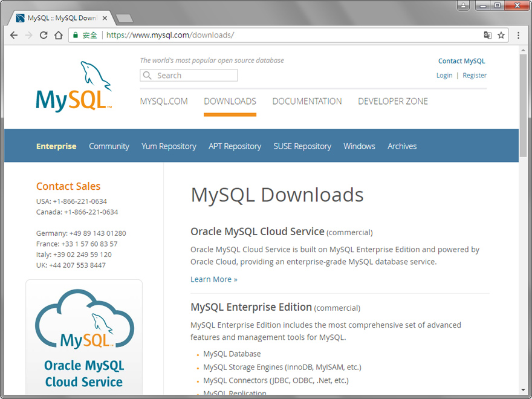
Task: Click the magnifier icon in Search box
Action: click(x=148, y=76)
